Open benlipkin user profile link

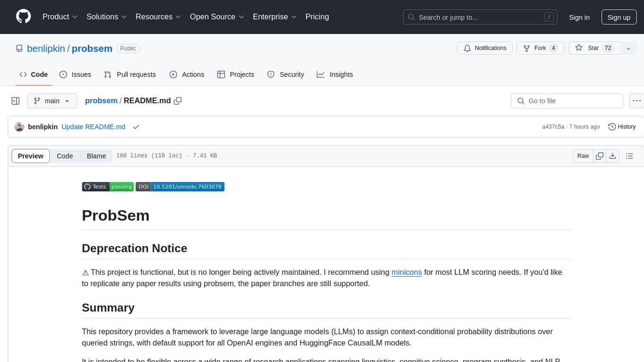[x=46, y=48]
